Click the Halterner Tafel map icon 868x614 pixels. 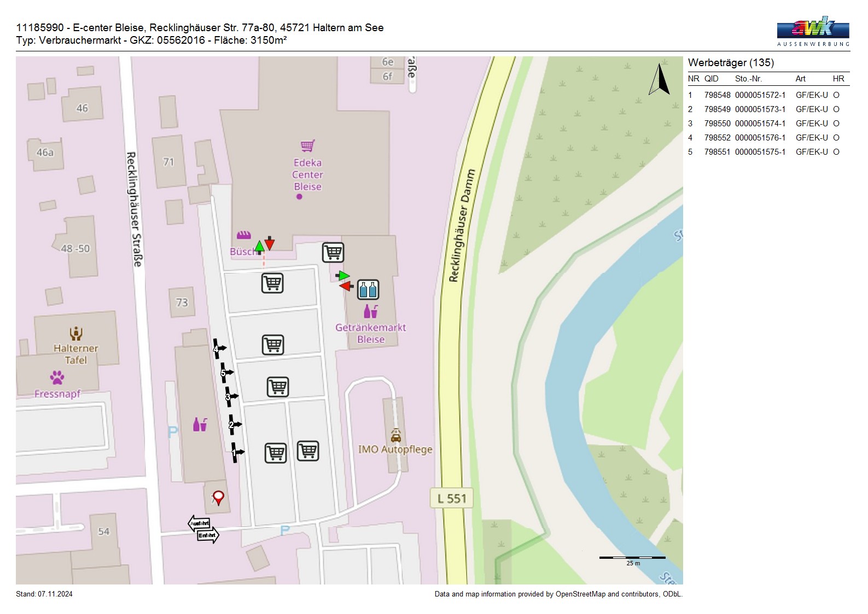click(75, 333)
